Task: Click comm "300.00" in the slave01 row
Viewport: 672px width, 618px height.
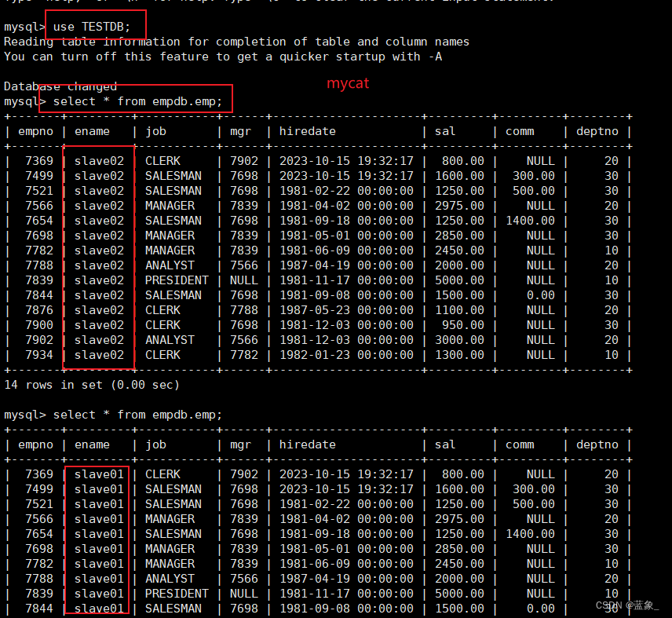Action: point(534,489)
